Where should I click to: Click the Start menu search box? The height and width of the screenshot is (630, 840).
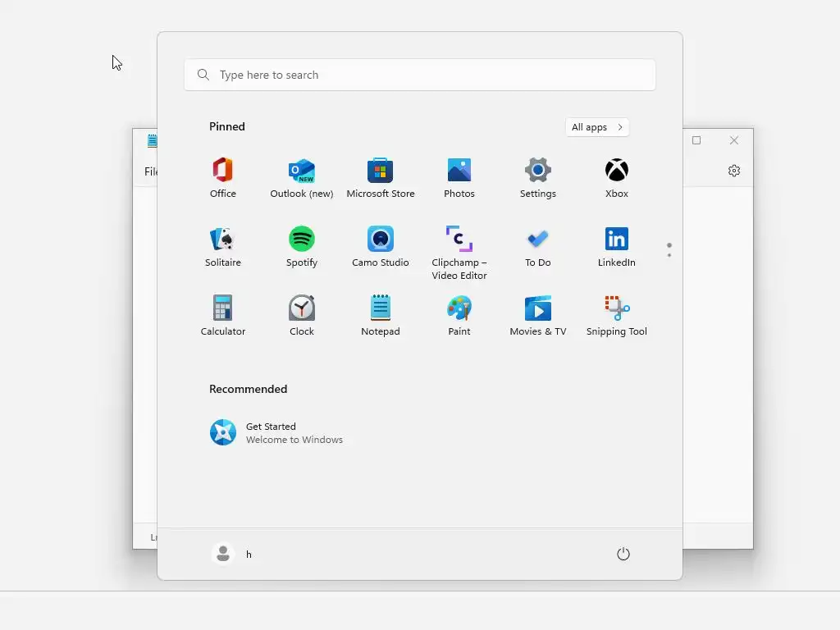coord(420,75)
